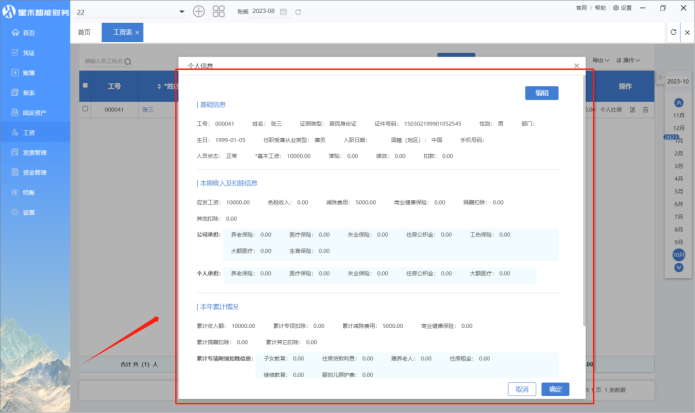The image size is (695, 413).
Task: Click the 编辑 button in personal info dialog
Action: coord(541,93)
